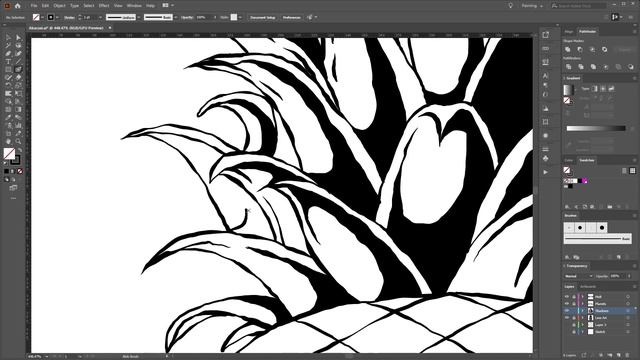Open the blending mode Normal dropdown
Viewport: 640px width, 360px height.
point(578,276)
